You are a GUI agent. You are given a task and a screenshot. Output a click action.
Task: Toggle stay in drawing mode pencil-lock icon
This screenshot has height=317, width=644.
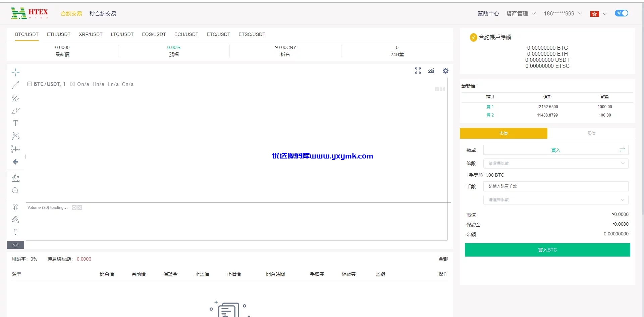tap(15, 220)
